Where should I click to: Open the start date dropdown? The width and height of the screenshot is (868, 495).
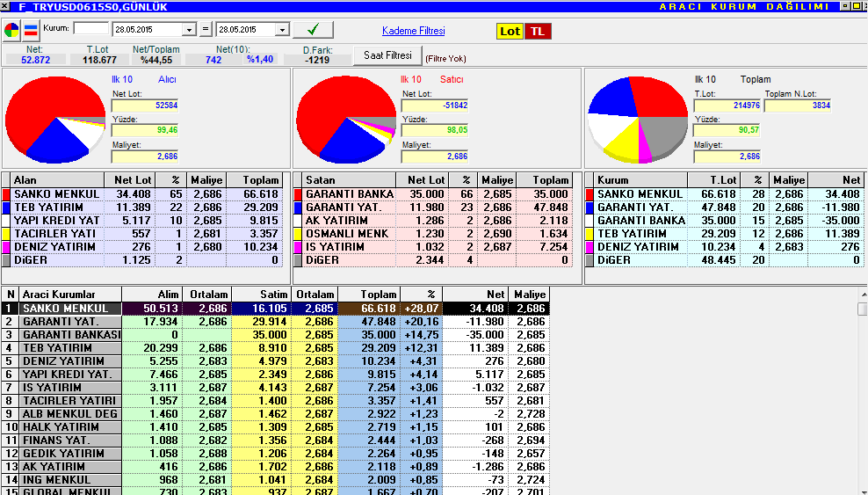190,29
